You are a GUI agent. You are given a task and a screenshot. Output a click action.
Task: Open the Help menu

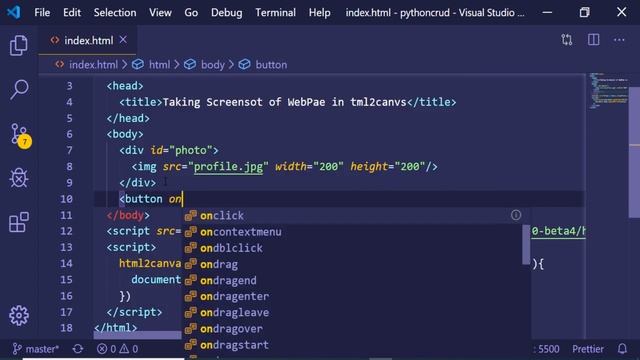click(x=320, y=13)
